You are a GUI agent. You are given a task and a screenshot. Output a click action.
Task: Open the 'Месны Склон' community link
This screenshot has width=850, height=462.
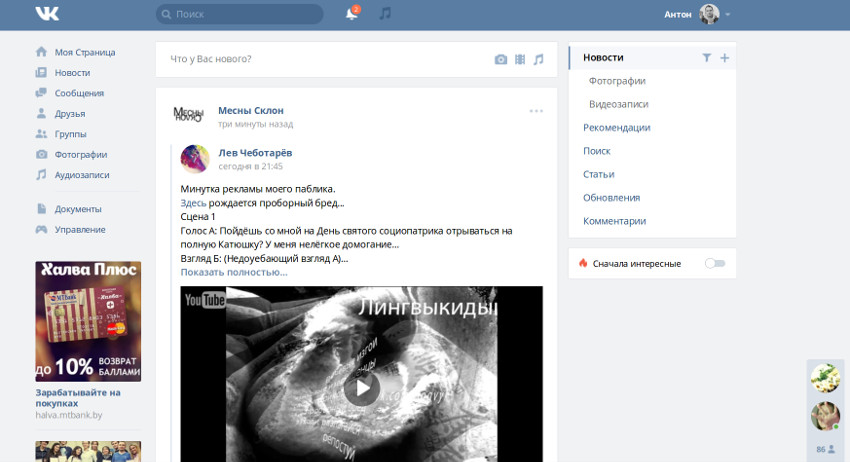click(x=251, y=110)
